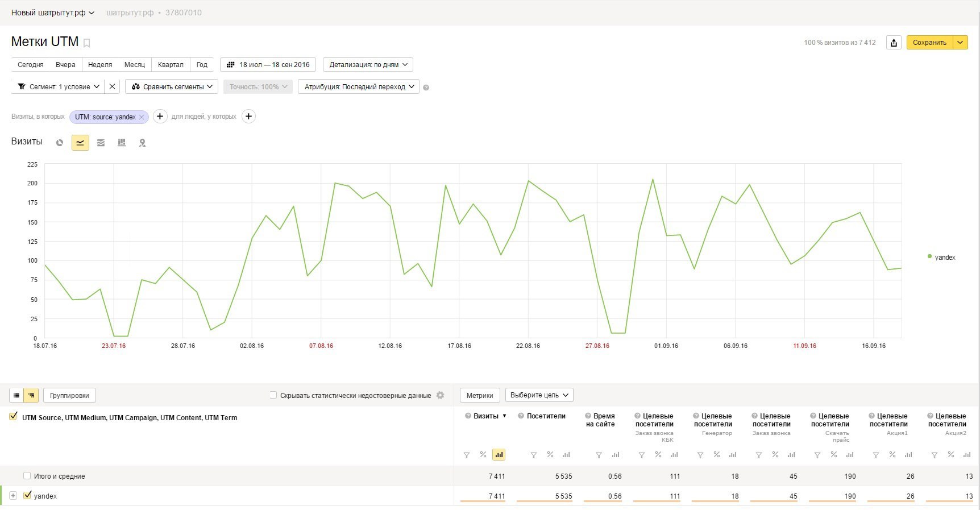Viewport: 980px width, 510px height.
Task: Open the map chart view
Action: (142, 143)
